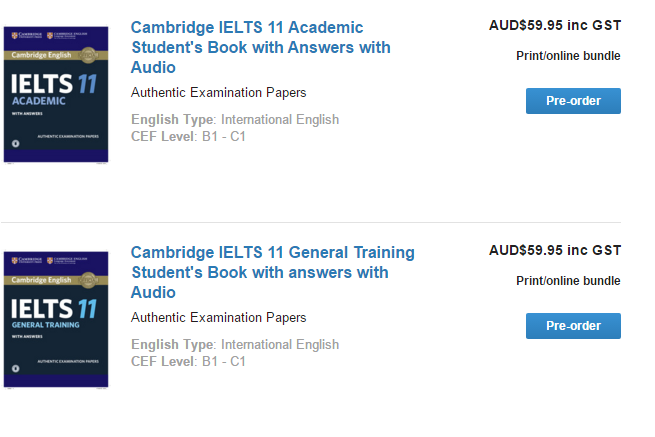The image size is (655, 437).
Task: Click the Academic book's CEF Level B1 - C1 text
Action: coord(188,136)
